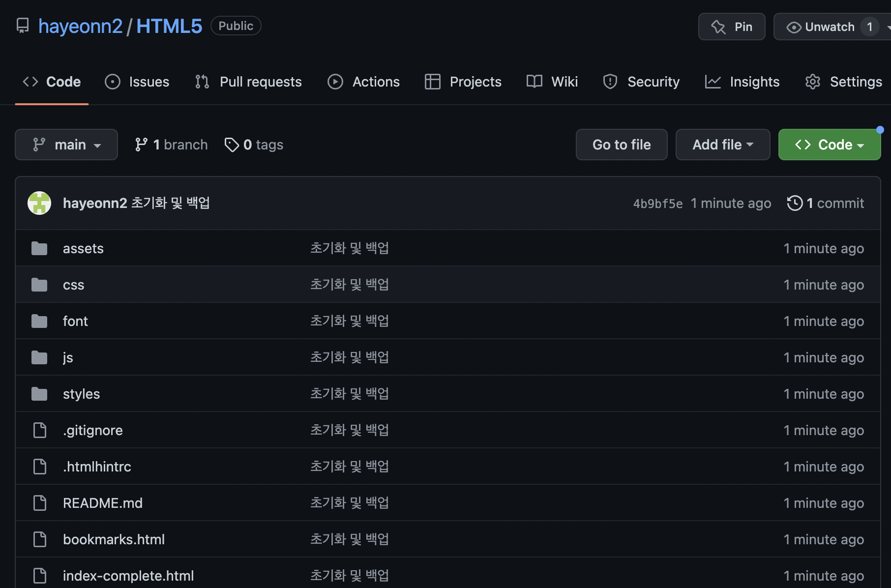Click the Projects table icon
The image size is (891, 588).
(x=433, y=82)
